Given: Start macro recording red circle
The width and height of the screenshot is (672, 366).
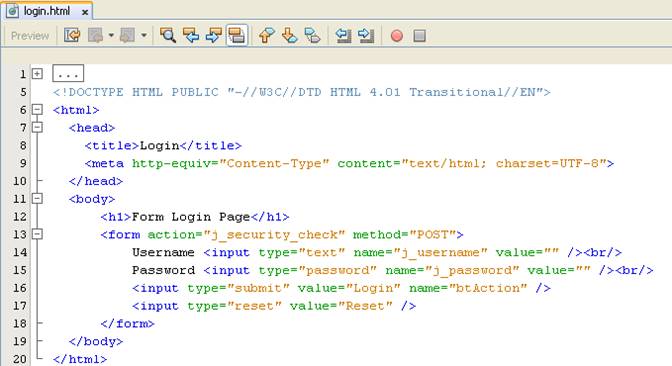Looking at the screenshot, I should coord(397,36).
